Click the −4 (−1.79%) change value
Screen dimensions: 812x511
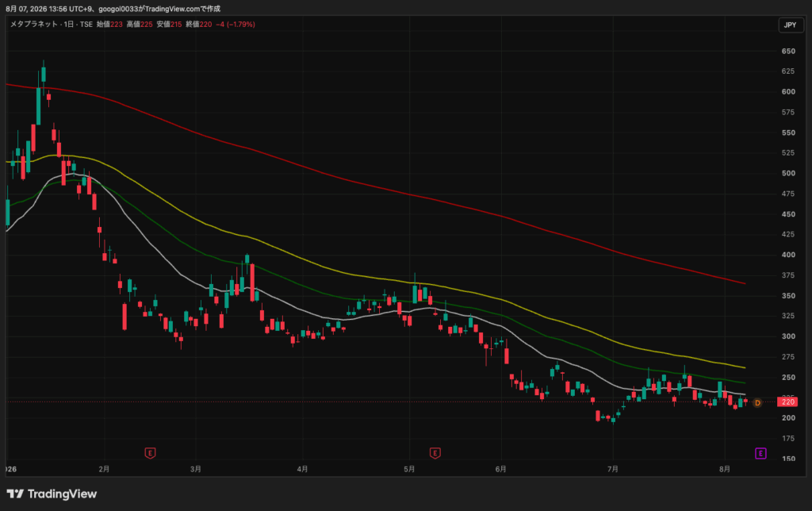pyautogui.click(x=236, y=25)
